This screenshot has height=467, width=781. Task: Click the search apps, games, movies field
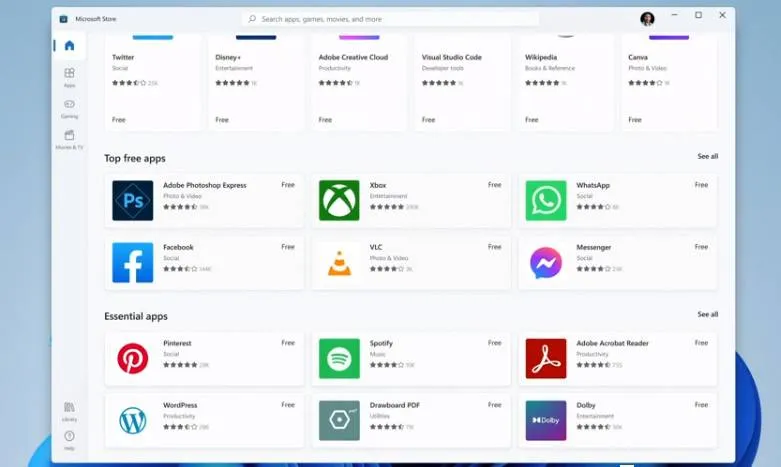point(390,19)
